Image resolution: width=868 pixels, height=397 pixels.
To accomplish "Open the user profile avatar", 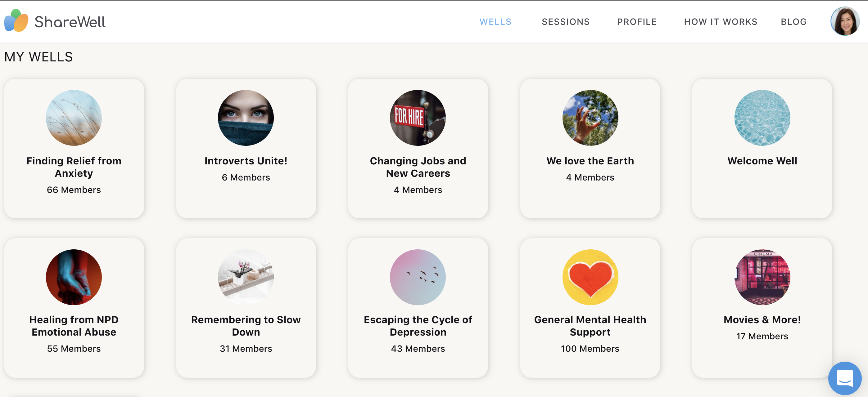I will pyautogui.click(x=845, y=21).
